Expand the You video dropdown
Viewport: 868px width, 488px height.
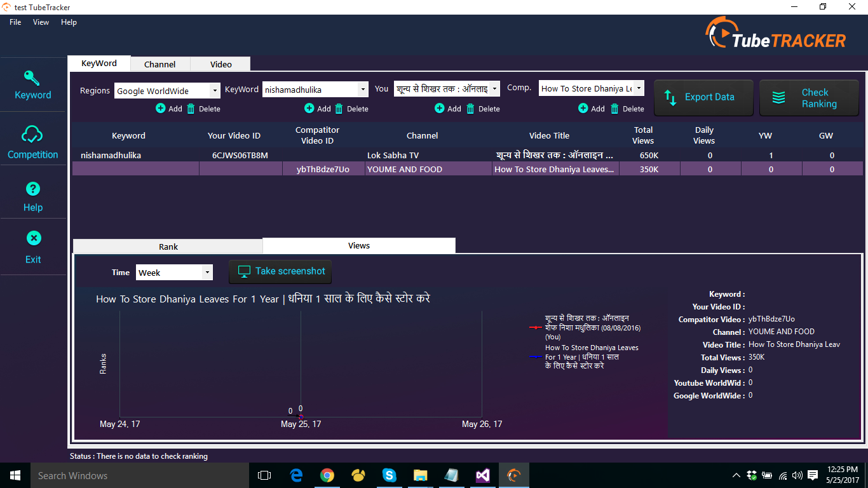[x=495, y=88]
